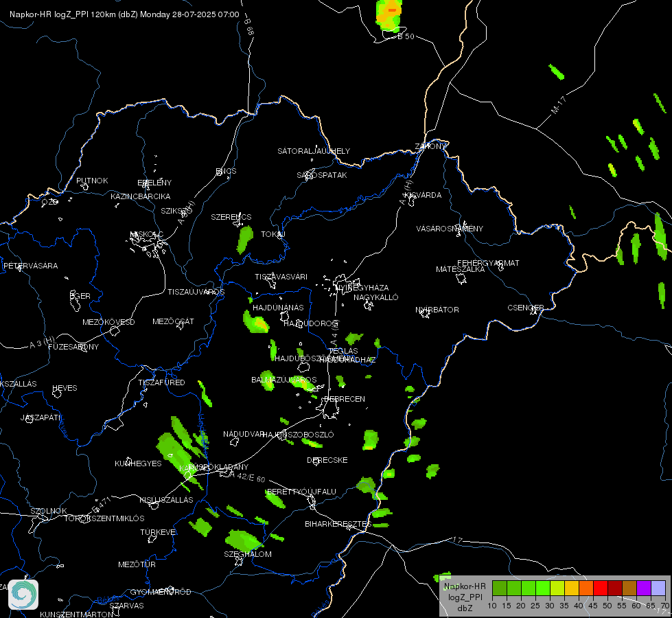Select the red swatch in the dBZ legend

tap(601, 588)
